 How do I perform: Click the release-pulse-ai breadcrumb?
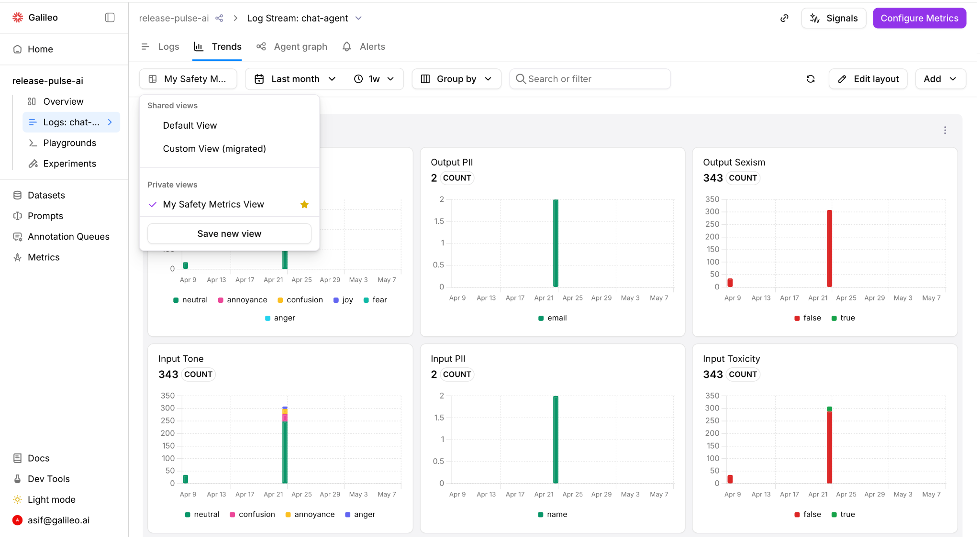[174, 18]
